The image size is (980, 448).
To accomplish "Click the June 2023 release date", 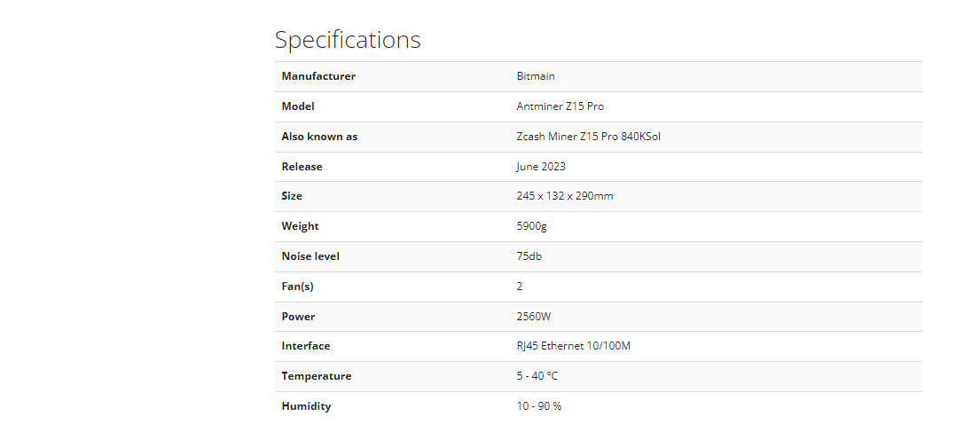I will (541, 167).
